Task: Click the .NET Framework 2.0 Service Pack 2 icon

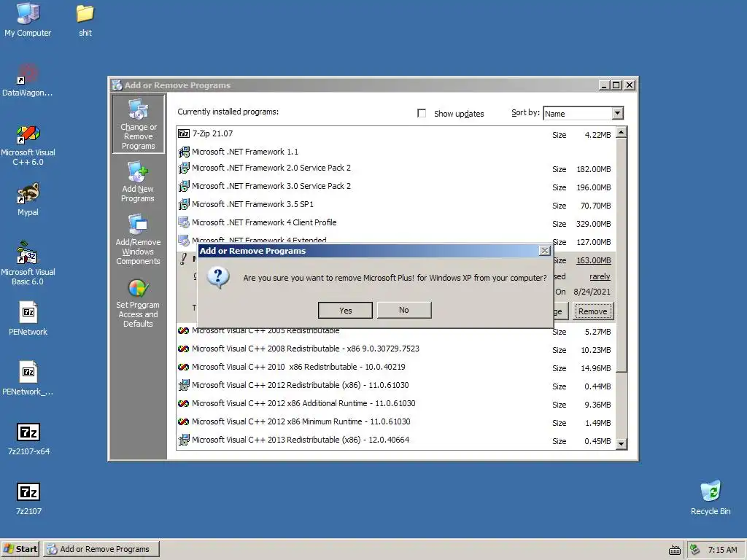Action: 184,168
